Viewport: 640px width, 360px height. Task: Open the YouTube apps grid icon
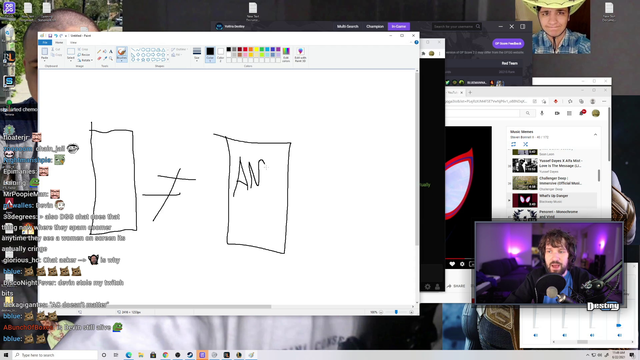[569, 113]
